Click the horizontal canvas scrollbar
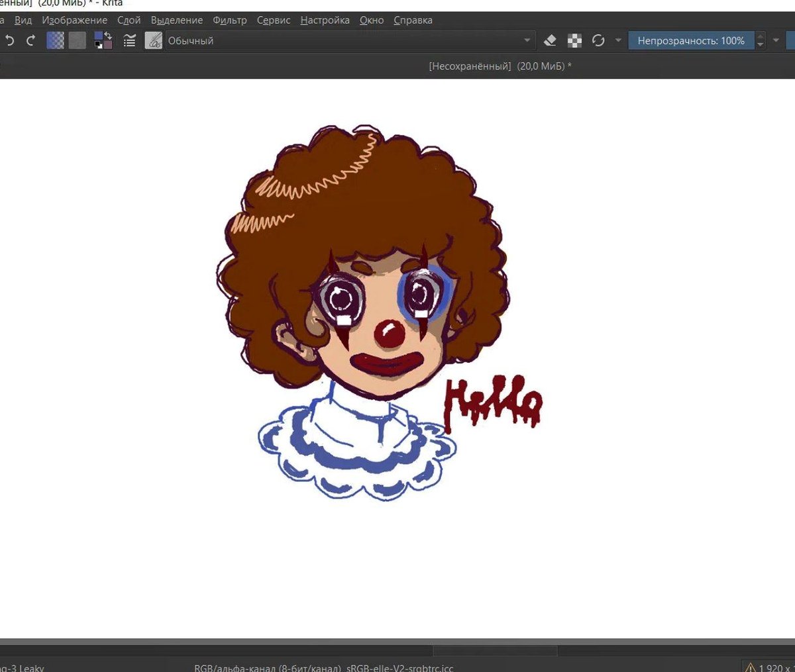This screenshot has height=672, width=795. pos(495,651)
